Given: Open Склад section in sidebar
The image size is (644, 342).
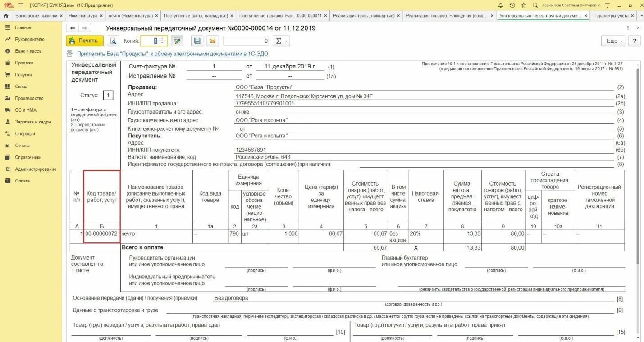Looking at the screenshot, I should (21, 86).
